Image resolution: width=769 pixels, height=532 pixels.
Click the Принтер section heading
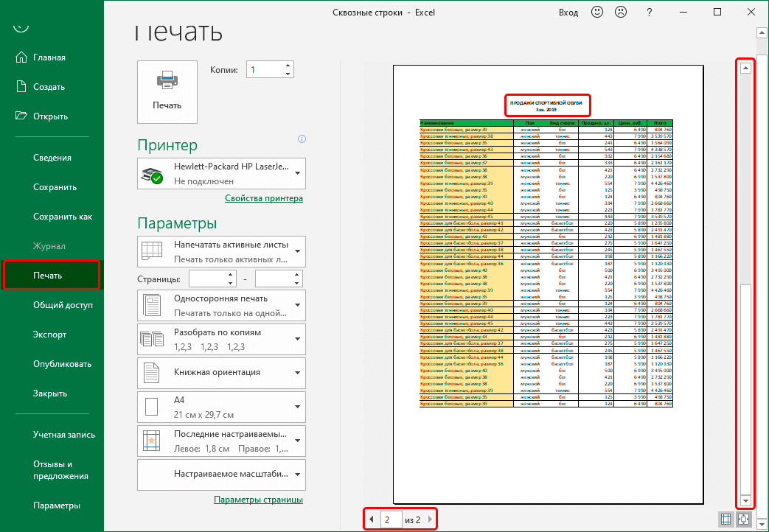click(167, 145)
